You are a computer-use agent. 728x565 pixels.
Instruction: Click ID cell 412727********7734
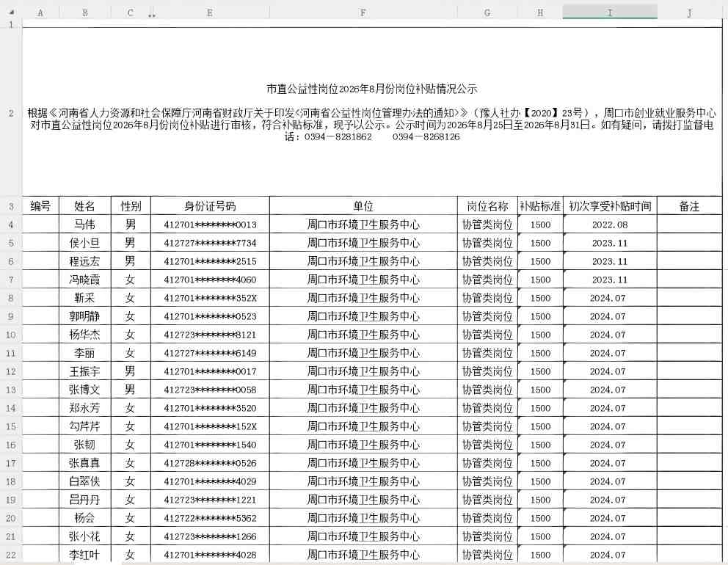[x=210, y=243]
